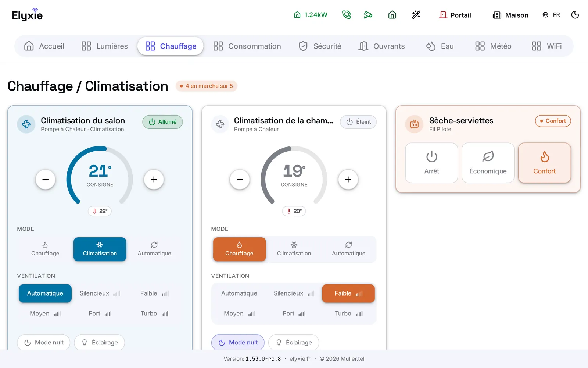
Task: Click the radiator icon on Sèche-serviettes card
Action: click(x=414, y=124)
